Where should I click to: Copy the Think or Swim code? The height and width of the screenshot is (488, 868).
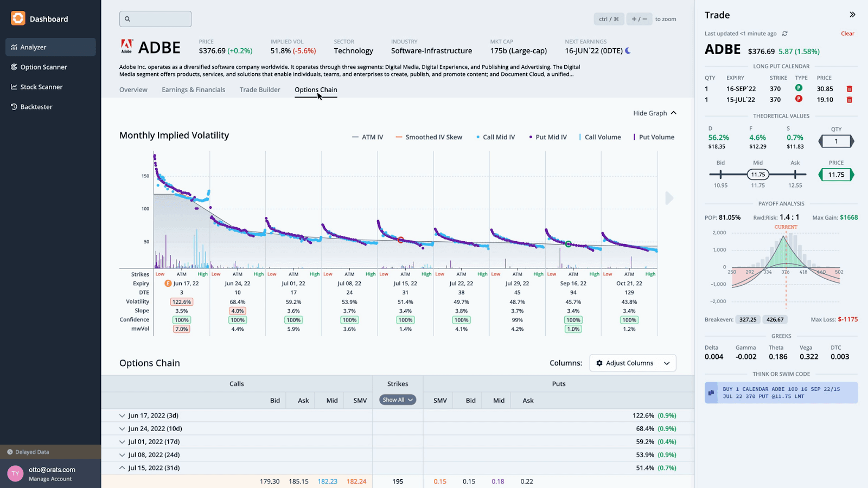pos(711,393)
